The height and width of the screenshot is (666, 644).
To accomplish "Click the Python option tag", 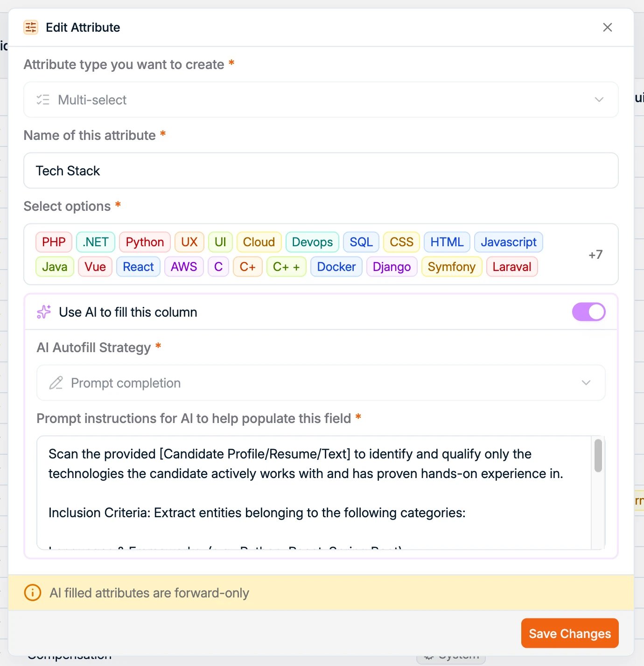I will (145, 242).
